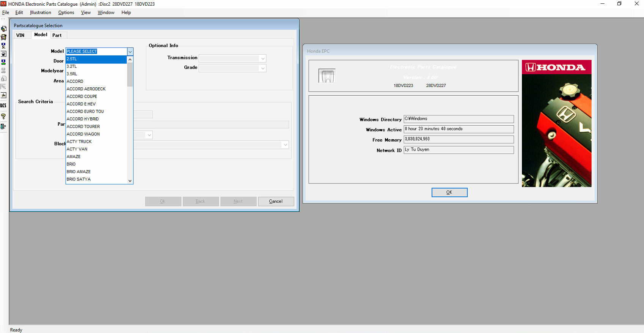Image resolution: width=644 pixels, height=333 pixels.
Task: Click the Honda logo icon in EPC dialog
Action: tap(327, 76)
